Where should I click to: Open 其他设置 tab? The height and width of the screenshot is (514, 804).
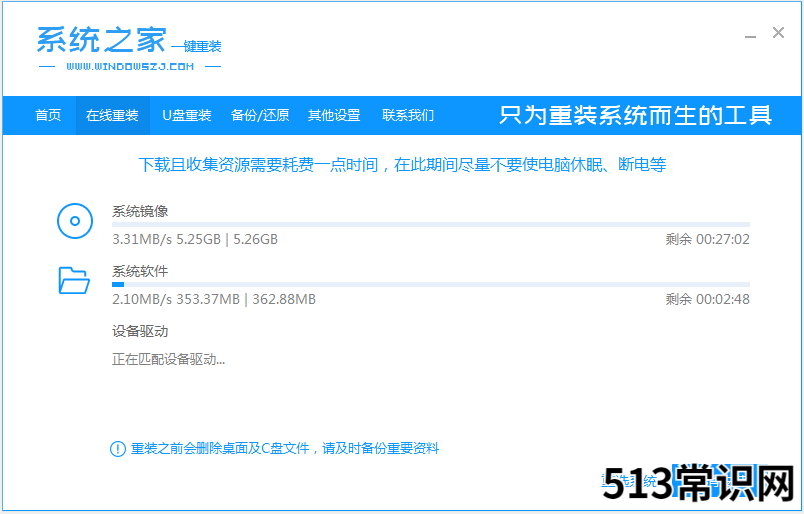334,115
